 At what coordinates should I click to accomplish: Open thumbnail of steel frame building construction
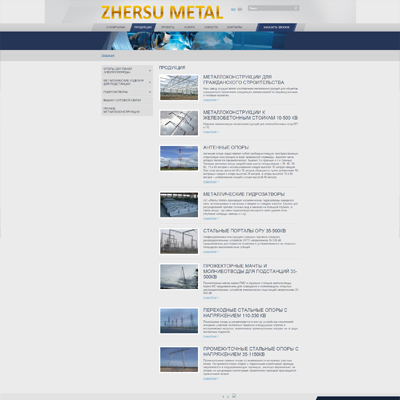click(179, 88)
